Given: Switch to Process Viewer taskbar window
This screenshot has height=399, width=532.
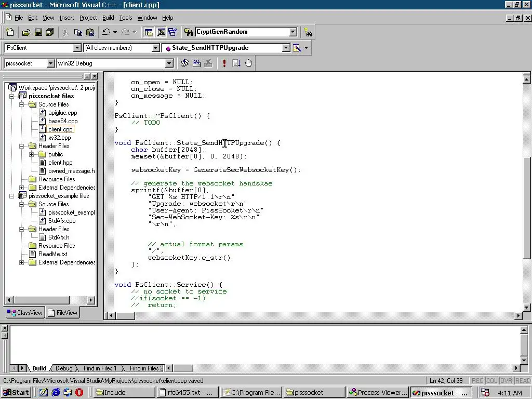Looking at the screenshot, I should click(378, 393).
